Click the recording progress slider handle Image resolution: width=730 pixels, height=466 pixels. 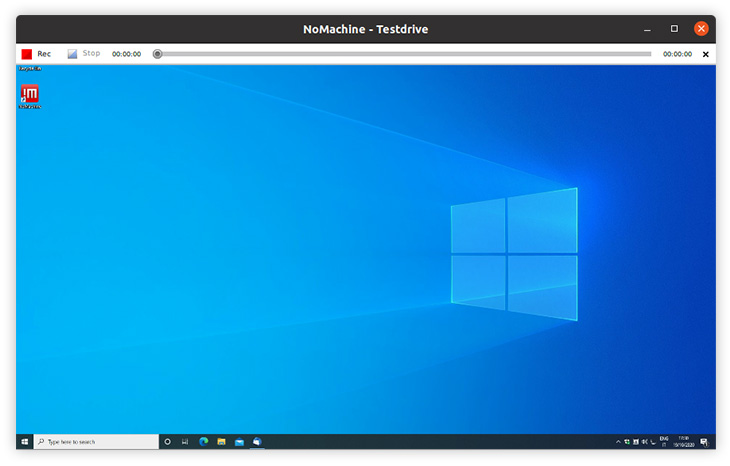click(x=157, y=54)
